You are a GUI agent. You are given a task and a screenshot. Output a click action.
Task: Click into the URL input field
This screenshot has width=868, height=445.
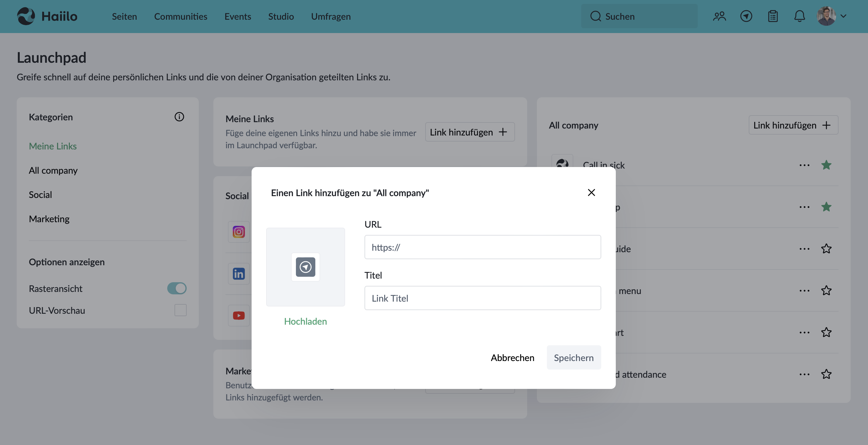point(483,247)
